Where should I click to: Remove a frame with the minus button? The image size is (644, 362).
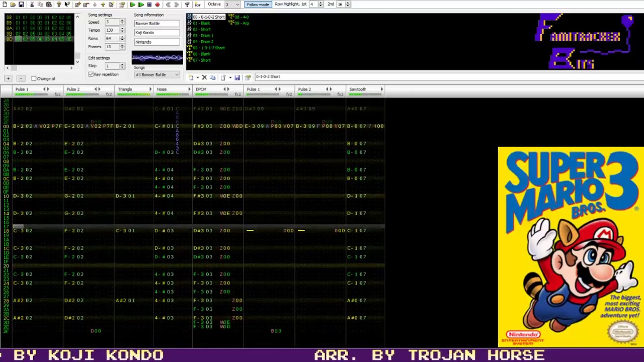coord(21,78)
